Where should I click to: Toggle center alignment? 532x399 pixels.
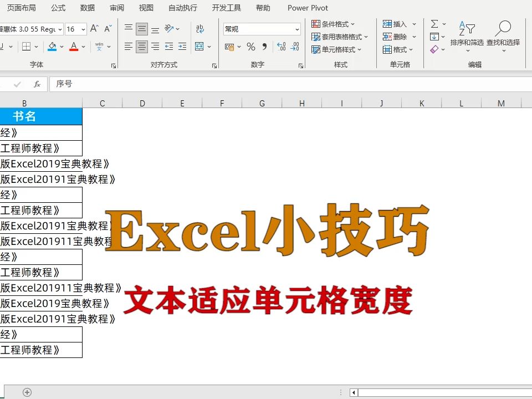coord(141,46)
